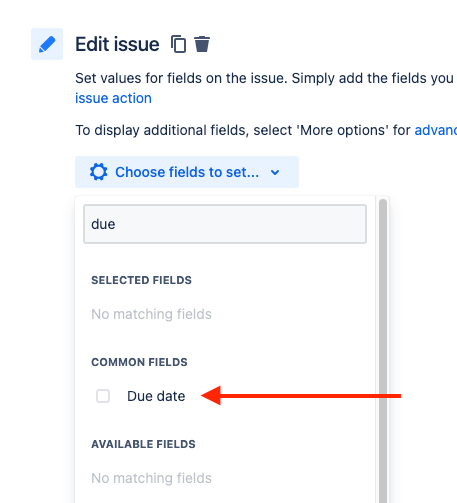Screen dimensions: 457x503
Task: Follow the 'advanced' link after More options text
Action: 436,130
